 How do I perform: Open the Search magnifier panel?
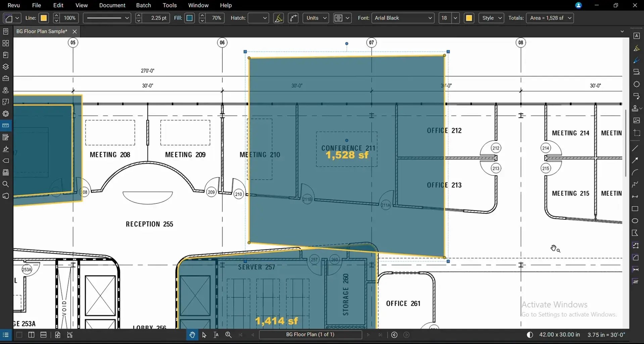[6, 184]
